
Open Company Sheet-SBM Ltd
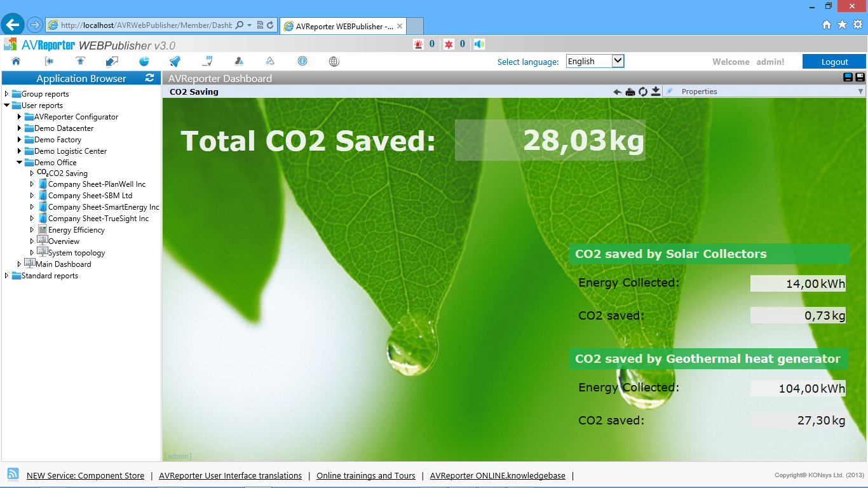coord(90,196)
